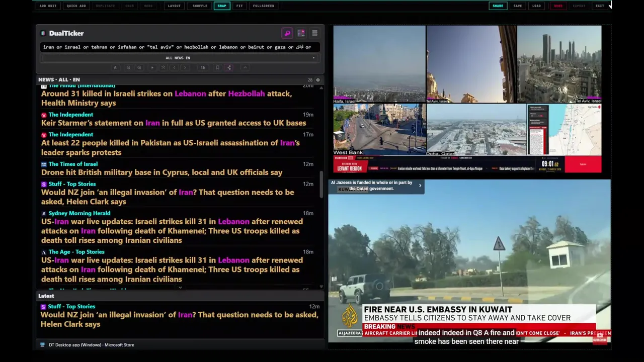The image size is (644, 362).
Task: Click the search query input field
Action: (x=180, y=47)
